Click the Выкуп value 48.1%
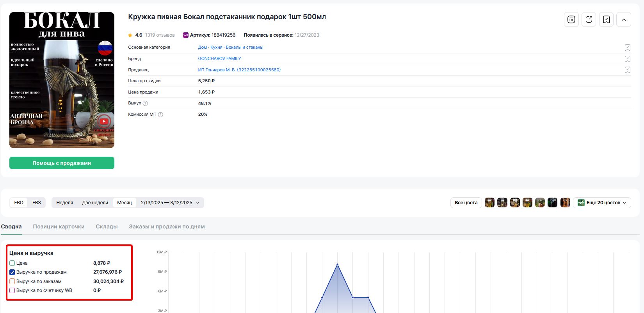 pyautogui.click(x=205, y=104)
